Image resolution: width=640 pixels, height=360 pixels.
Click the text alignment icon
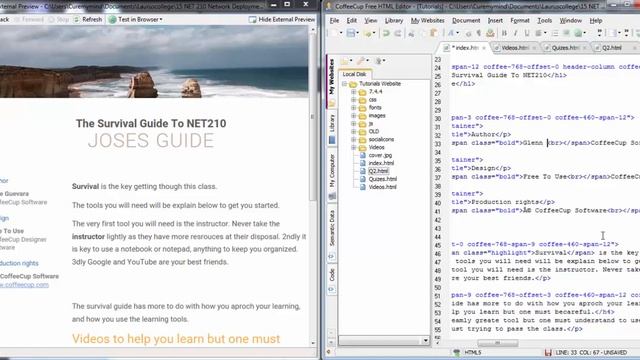(538, 33)
